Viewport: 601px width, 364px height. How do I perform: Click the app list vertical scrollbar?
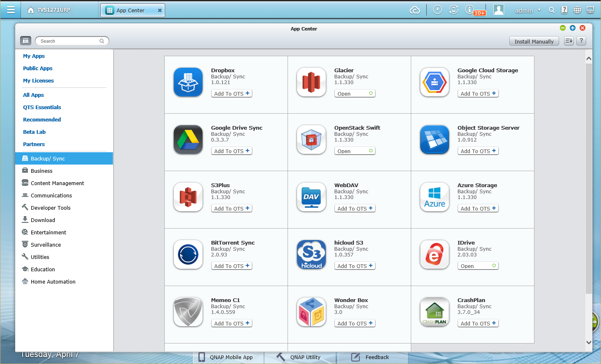click(x=589, y=179)
